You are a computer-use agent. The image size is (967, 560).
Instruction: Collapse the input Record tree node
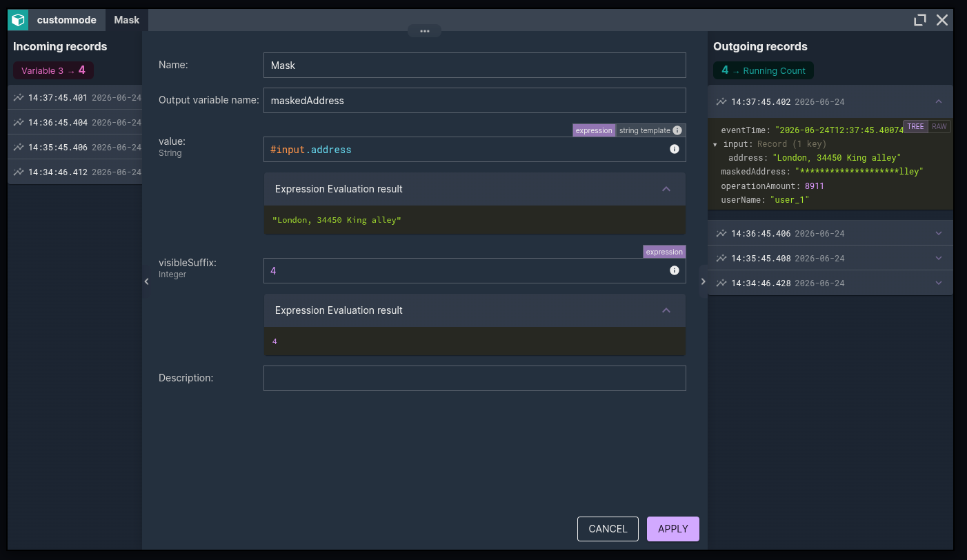(x=715, y=145)
